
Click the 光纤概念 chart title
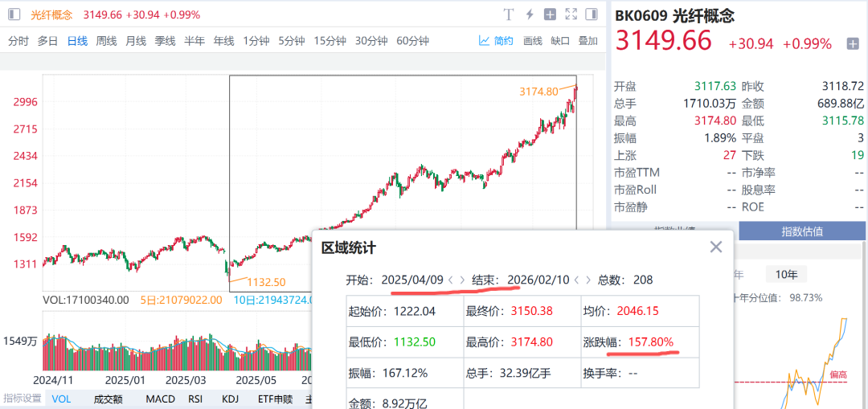pyautogui.click(x=51, y=15)
